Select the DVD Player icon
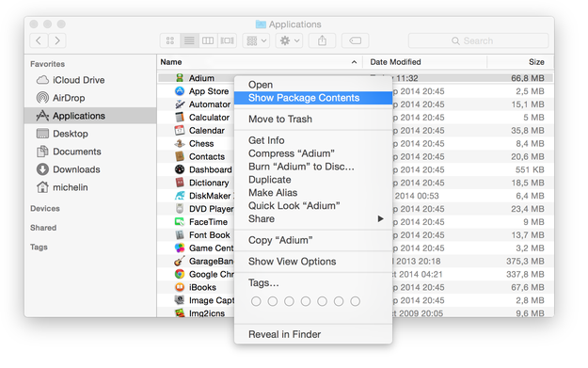 (x=180, y=209)
